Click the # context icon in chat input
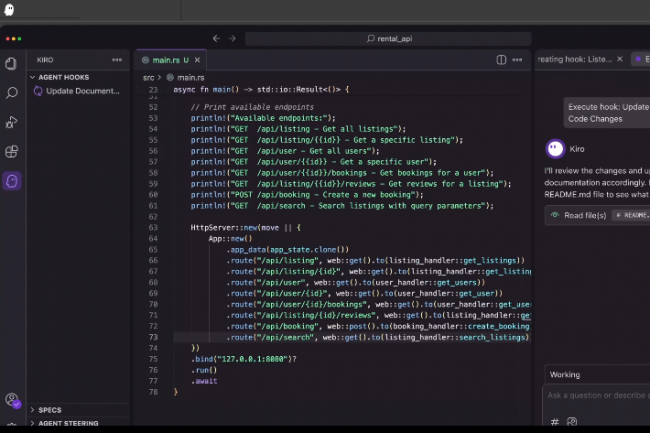650x433 pixels. click(x=555, y=422)
